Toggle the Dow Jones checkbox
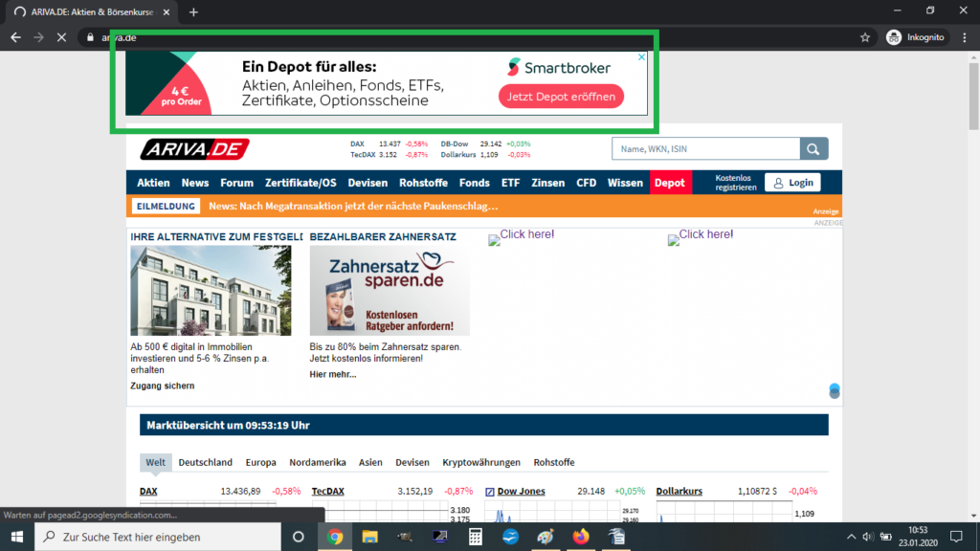The height and width of the screenshot is (551, 980). point(490,493)
